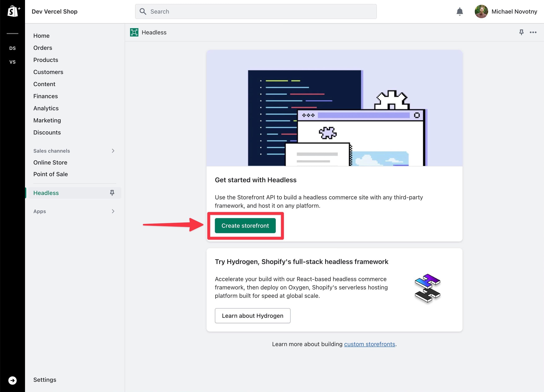
Task: Open the Orders page
Action: click(x=43, y=48)
